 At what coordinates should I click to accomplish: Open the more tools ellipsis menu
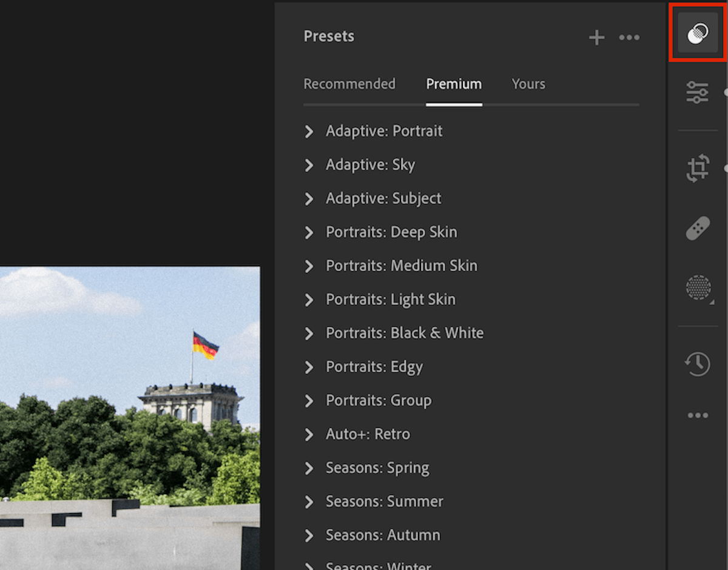pos(696,415)
